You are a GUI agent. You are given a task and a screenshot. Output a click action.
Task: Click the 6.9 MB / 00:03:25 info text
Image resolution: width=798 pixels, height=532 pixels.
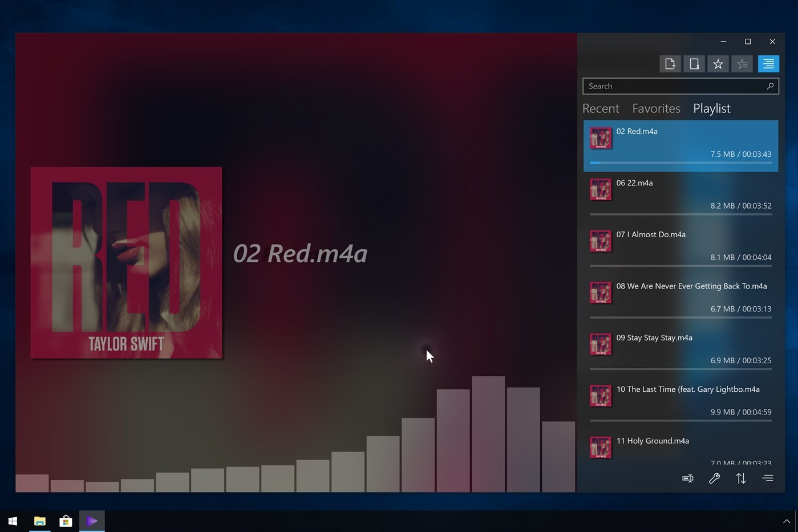point(740,360)
